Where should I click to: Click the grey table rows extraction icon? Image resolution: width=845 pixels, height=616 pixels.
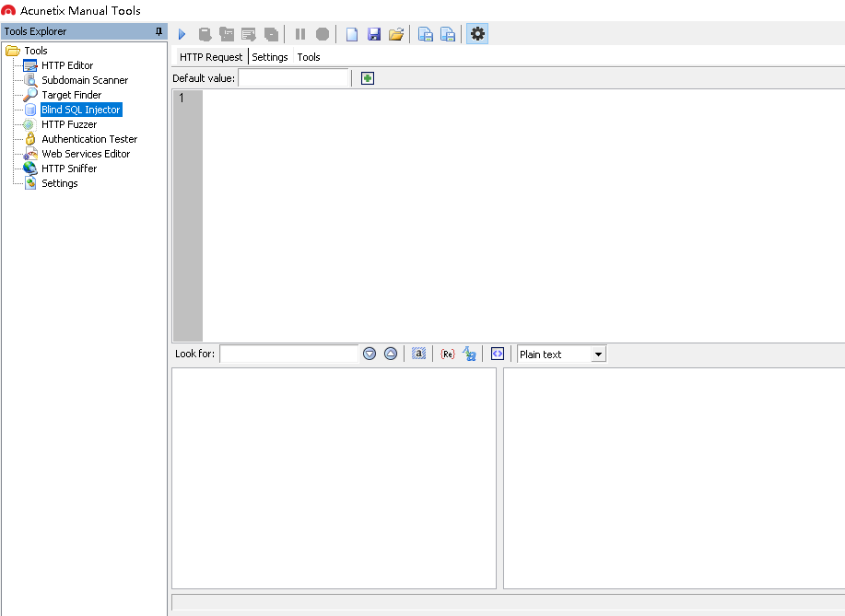(x=249, y=34)
